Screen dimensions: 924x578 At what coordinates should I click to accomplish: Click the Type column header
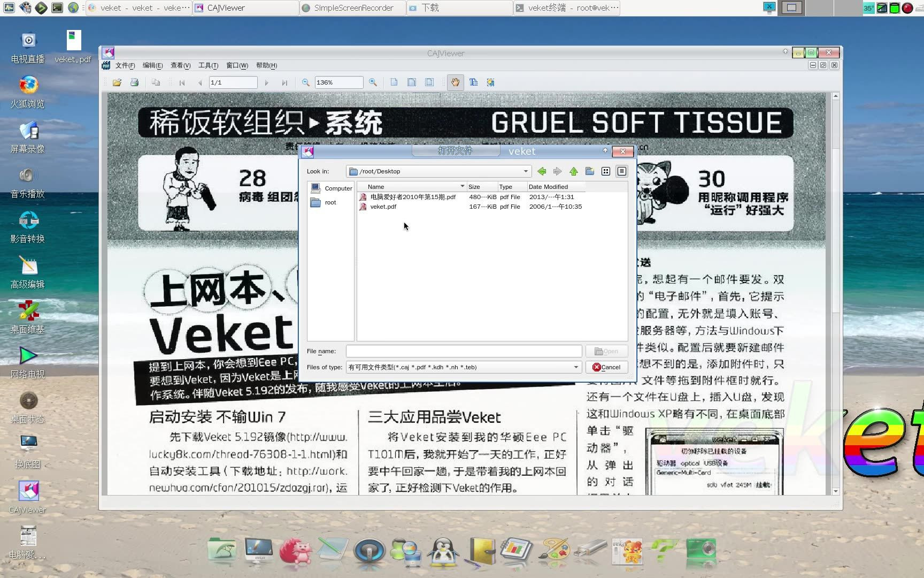click(512, 187)
